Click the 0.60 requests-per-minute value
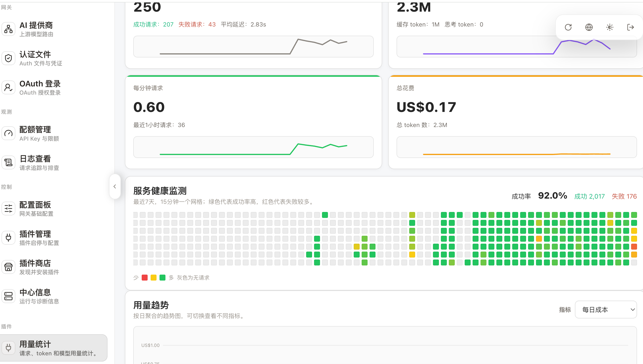The width and height of the screenshot is (643, 364). (149, 107)
